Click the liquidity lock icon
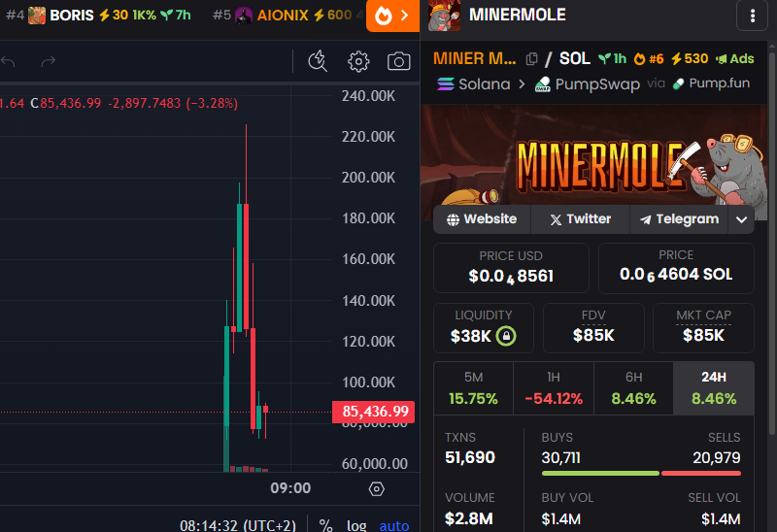This screenshot has width=777, height=532. pos(506,336)
